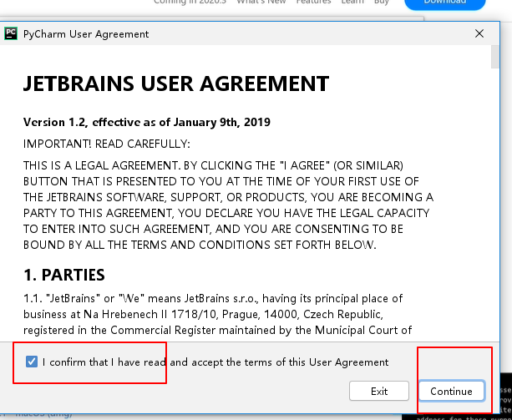512x420 pixels.
Task: Click the PyCharm logo icon in title bar
Action: (x=11, y=33)
